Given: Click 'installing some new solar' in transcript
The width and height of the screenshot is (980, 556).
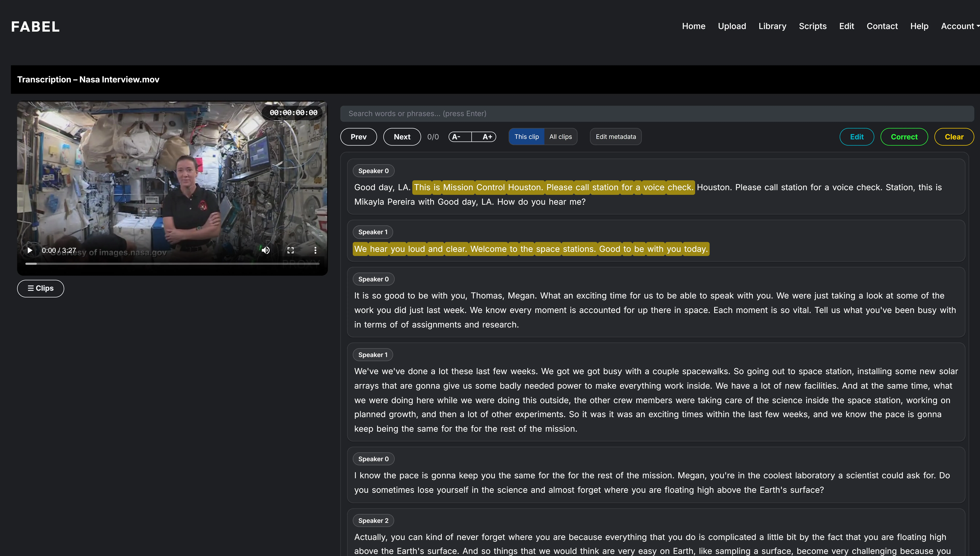Looking at the screenshot, I should 907,372.
